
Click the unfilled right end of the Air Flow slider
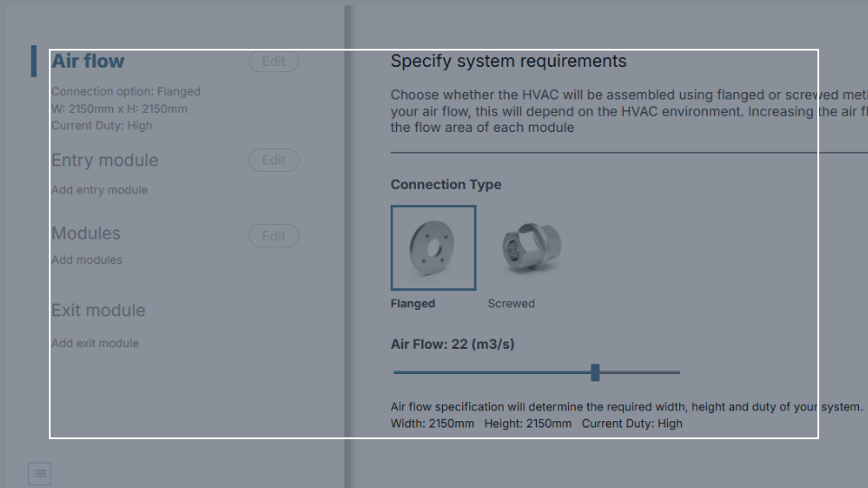click(x=640, y=372)
